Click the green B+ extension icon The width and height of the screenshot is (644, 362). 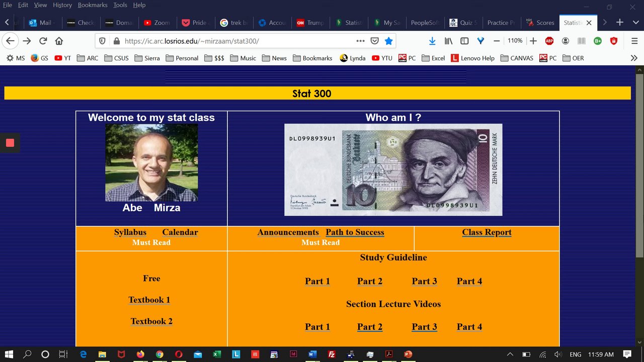tap(598, 41)
